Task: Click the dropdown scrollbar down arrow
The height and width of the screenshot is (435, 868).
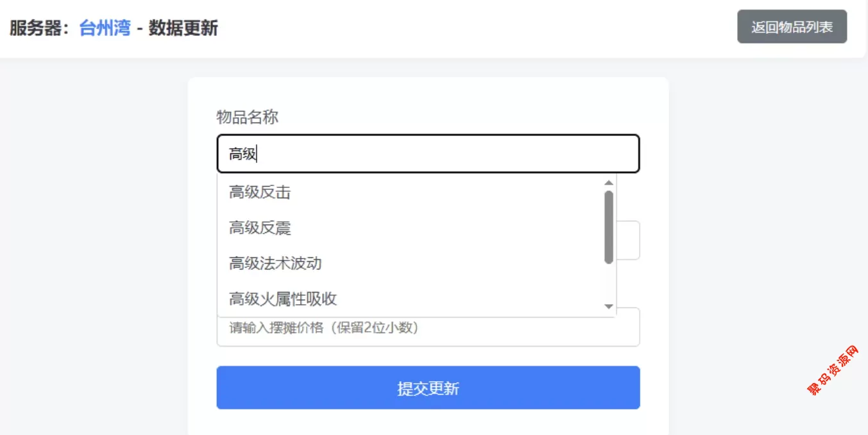Action: (609, 307)
